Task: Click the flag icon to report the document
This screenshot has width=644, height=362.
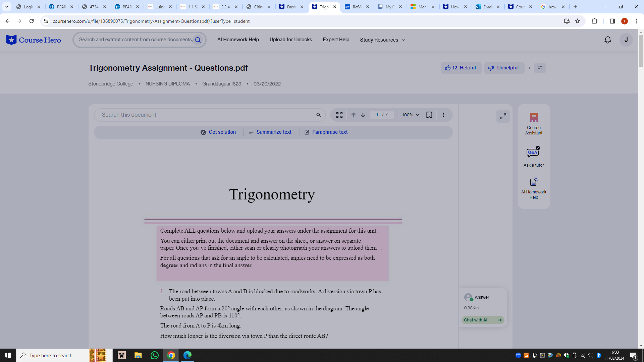Action: point(540,68)
